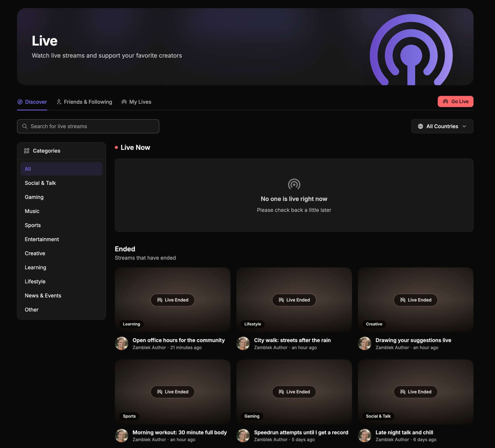Click the compass icon beside Discover
Screen dimensions: 495x448
tap(20, 102)
